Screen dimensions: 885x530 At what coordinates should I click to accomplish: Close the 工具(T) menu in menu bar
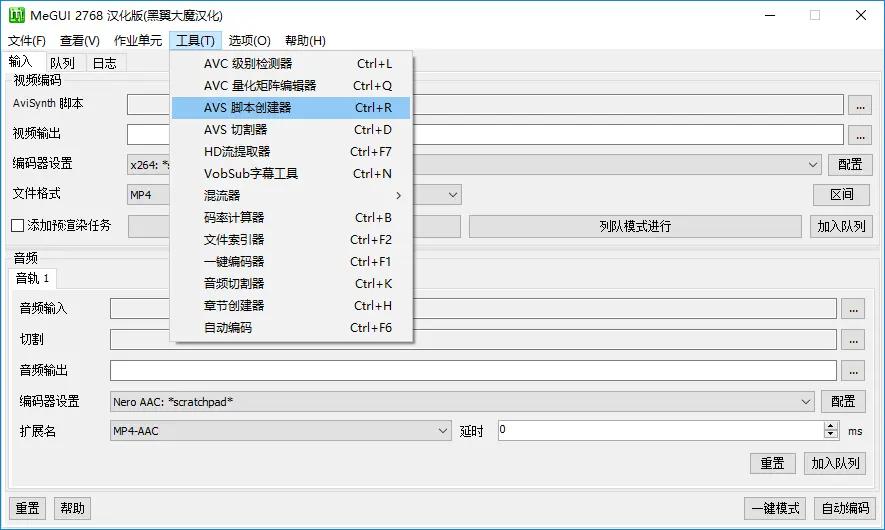195,41
